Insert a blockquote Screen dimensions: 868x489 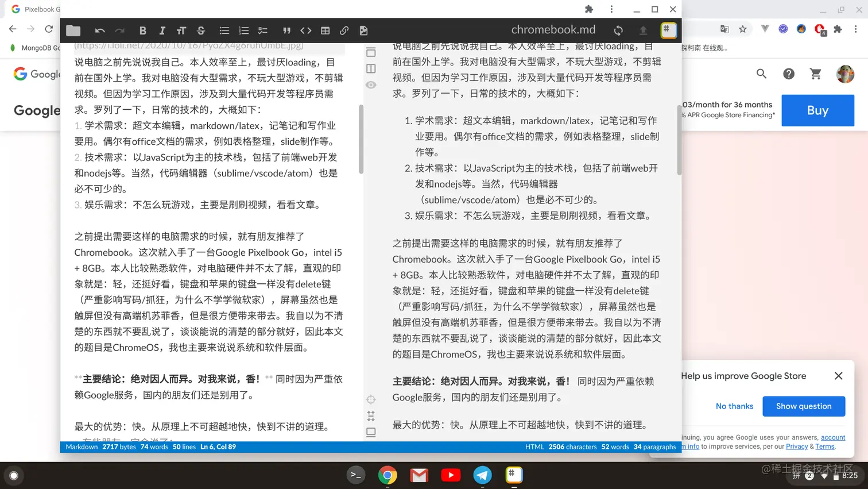pos(286,30)
